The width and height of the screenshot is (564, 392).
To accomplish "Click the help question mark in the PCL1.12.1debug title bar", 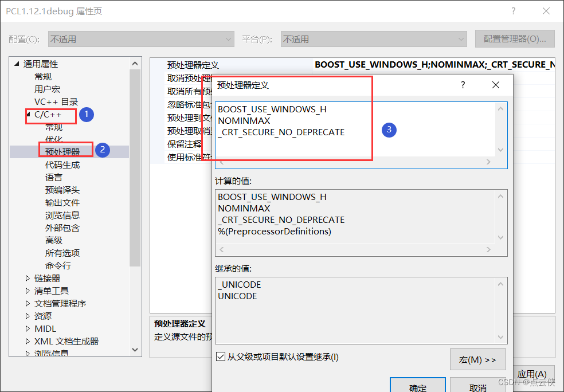I will [514, 11].
